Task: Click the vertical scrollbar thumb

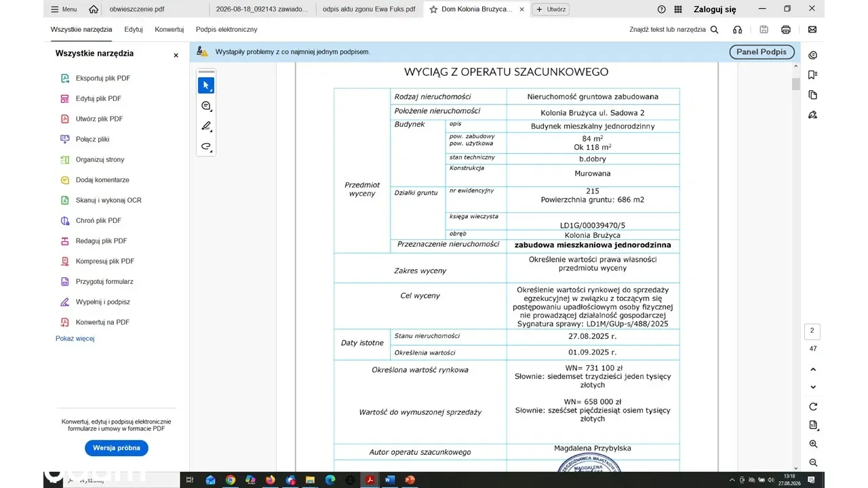Action: pyautogui.click(x=796, y=84)
